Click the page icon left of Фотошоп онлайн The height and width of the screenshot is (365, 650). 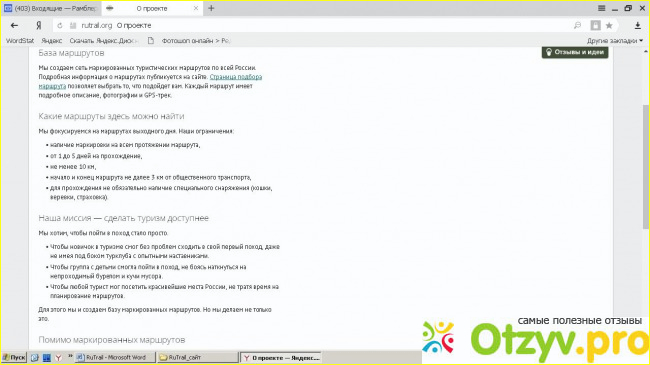(151, 41)
